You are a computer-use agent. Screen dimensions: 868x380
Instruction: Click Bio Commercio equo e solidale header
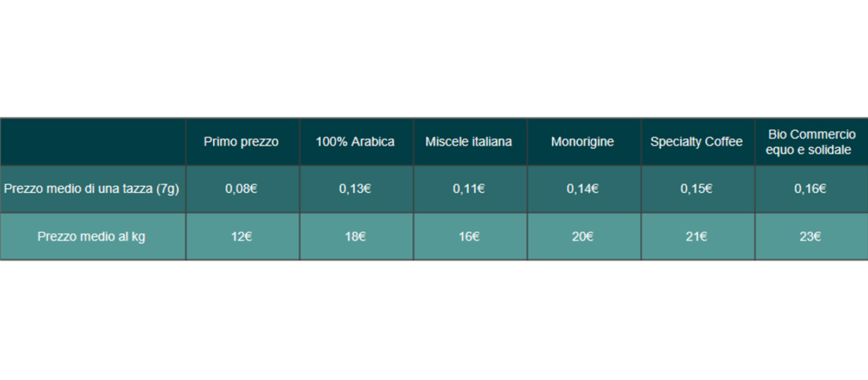812,142
